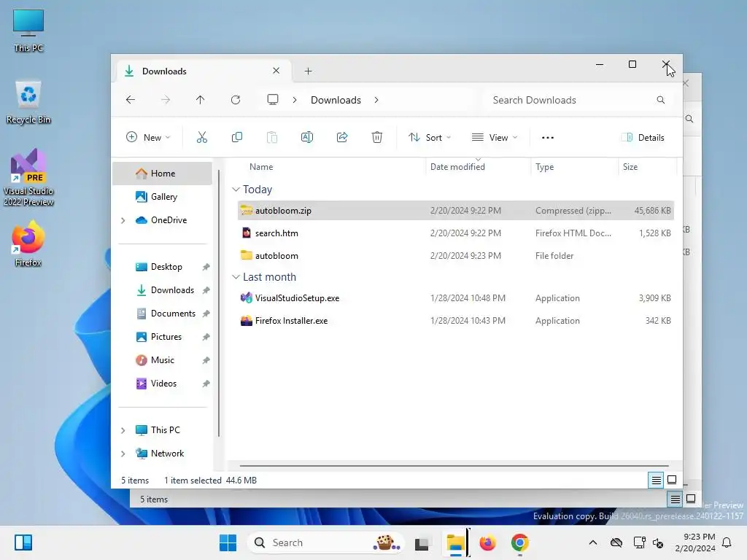Expand Network tree node
Screen dimensions: 747x560
click(x=123, y=454)
